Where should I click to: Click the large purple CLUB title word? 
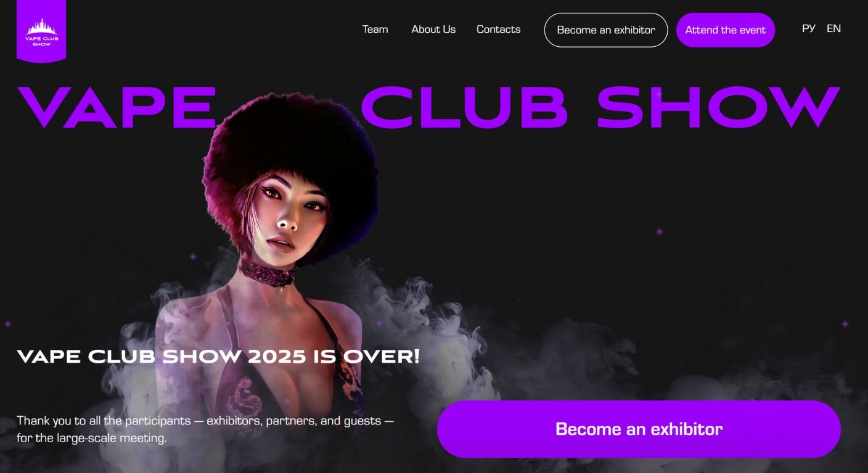(x=464, y=107)
